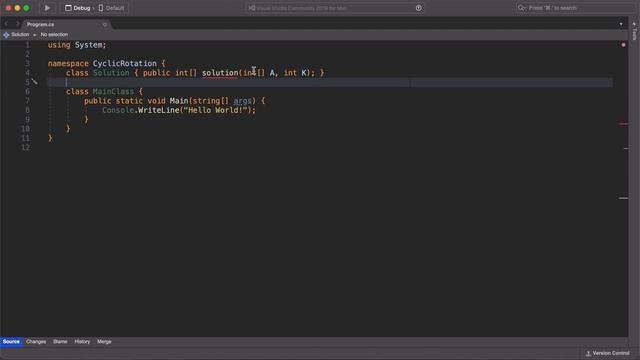Click the "Hello World!" string literal
Image resolution: width=640 pixels, height=360 pixels.
point(215,110)
